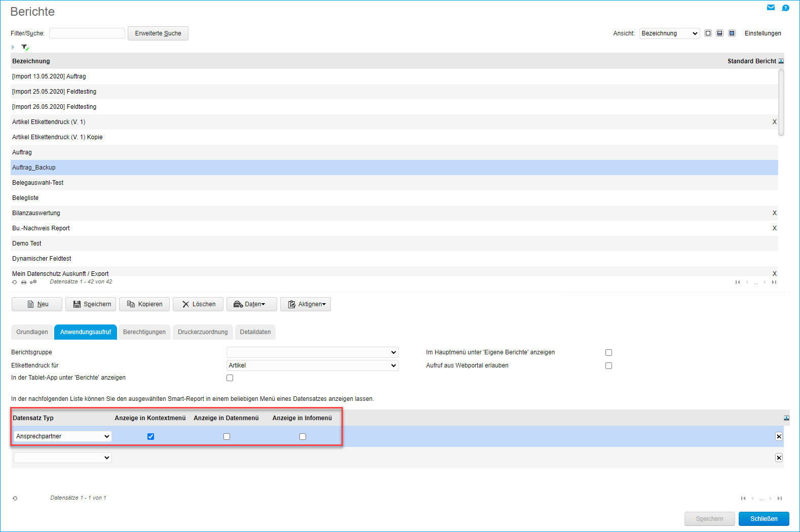Click the blue Schließen button
Viewport: 800px width, 532px height.
(764, 519)
